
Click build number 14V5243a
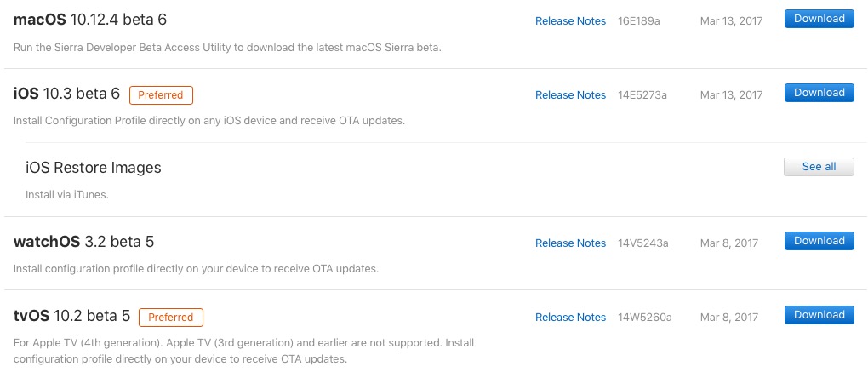pos(643,243)
